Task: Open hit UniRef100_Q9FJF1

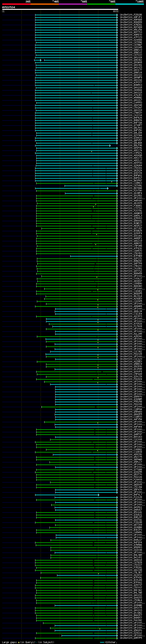Action: pyautogui.click(x=131, y=17)
